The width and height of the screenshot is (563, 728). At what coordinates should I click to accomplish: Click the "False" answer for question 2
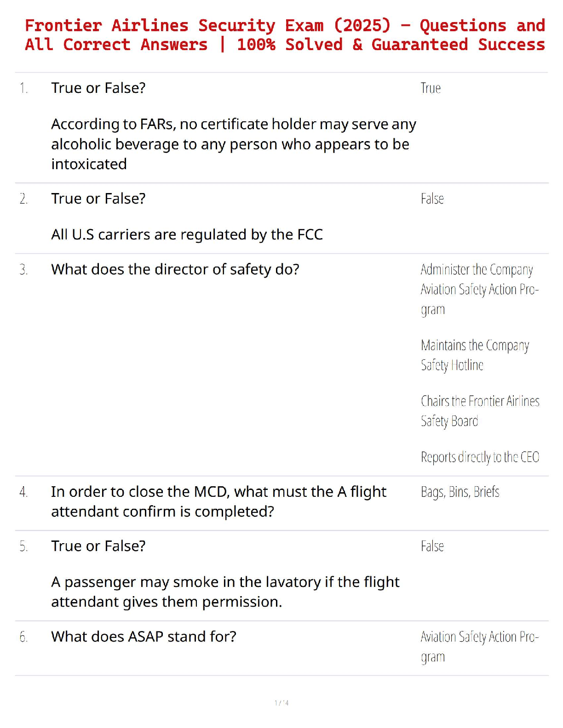click(432, 199)
